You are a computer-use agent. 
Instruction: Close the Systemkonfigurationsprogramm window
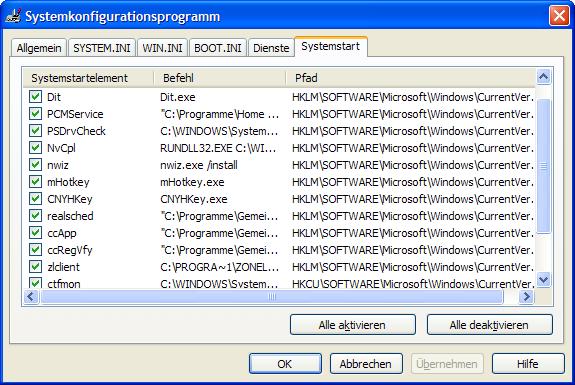point(559,16)
